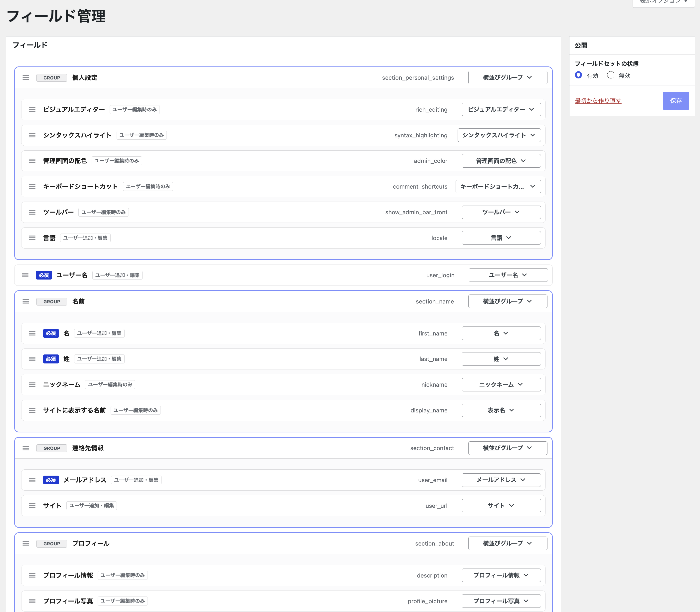Grab the drag handle for サイトに表示する名前 row
700x612 pixels.
pos(32,410)
